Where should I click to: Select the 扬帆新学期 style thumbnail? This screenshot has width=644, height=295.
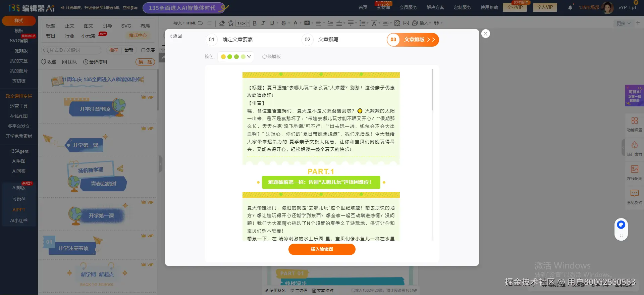pos(97,177)
